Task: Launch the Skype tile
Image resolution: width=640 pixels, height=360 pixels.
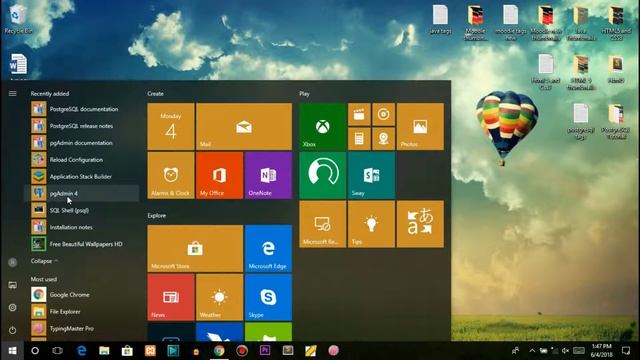Action: tap(268, 297)
